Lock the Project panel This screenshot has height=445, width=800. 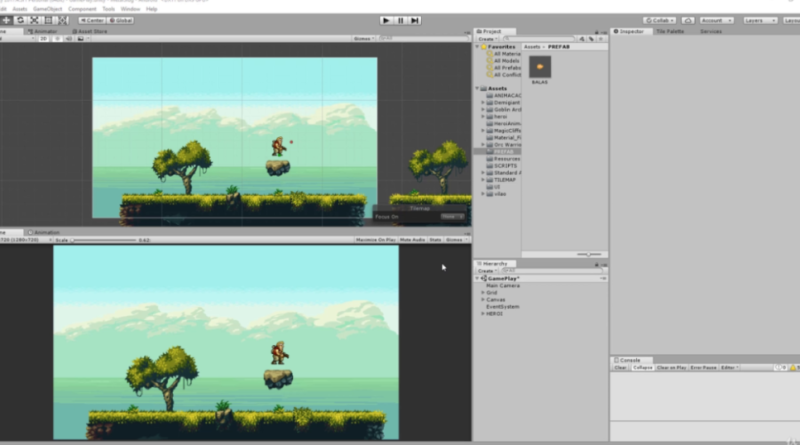[596, 32]
